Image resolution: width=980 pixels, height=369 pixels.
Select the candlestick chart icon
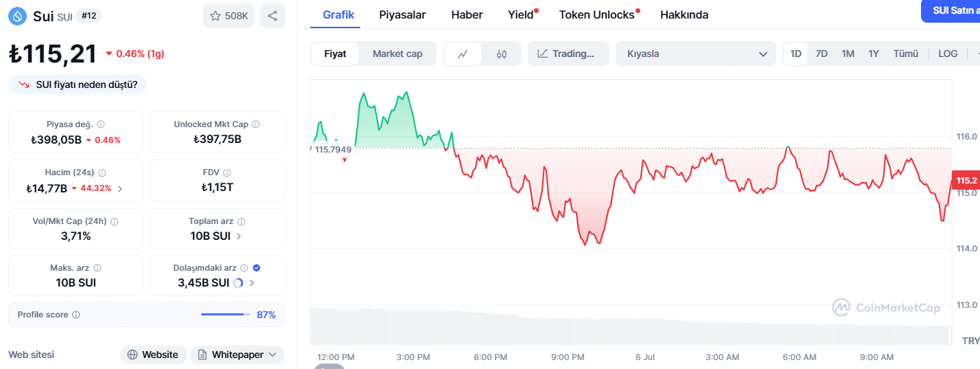pyautogui.click(x=501, y=54)
